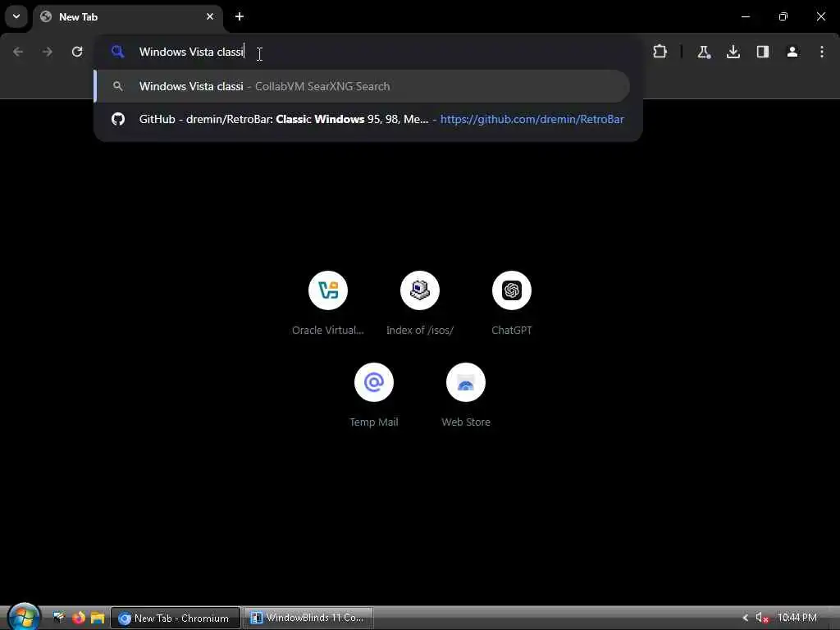The width and height of the screenshot is (840, 630).
Task: Close the New Tab tab
Action: click(x=210, y=16)
